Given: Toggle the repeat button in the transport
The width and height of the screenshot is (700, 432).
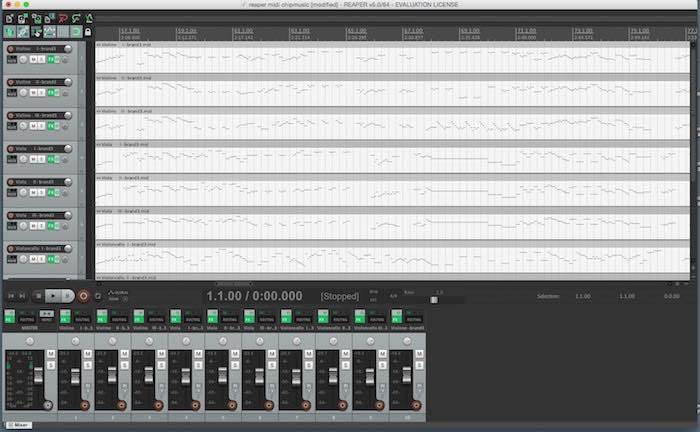Looking at the screenshot, I should 98,296.
